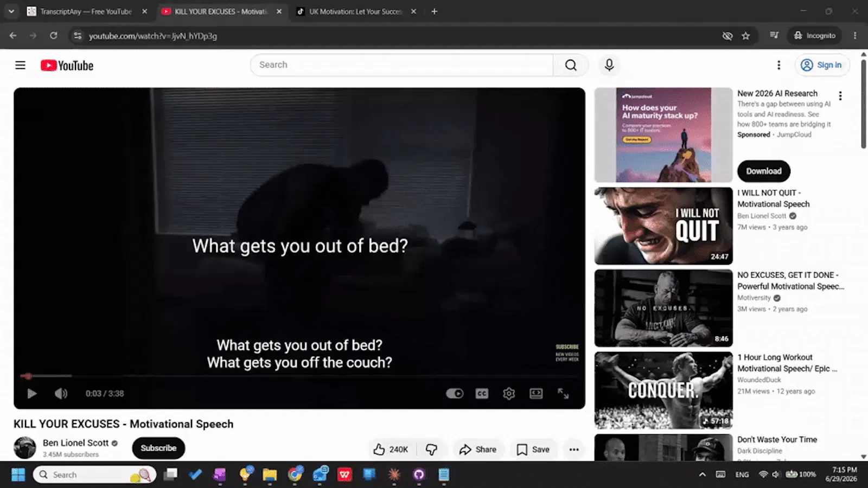Open the player settings gear

509,394
